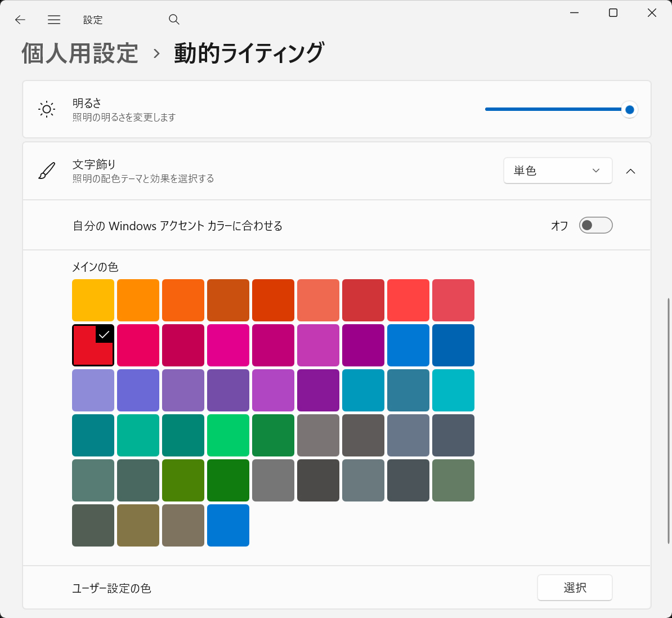Navigate to 個人用設定 via the breadcrumb
672x618 pixels.
[79, 52]
